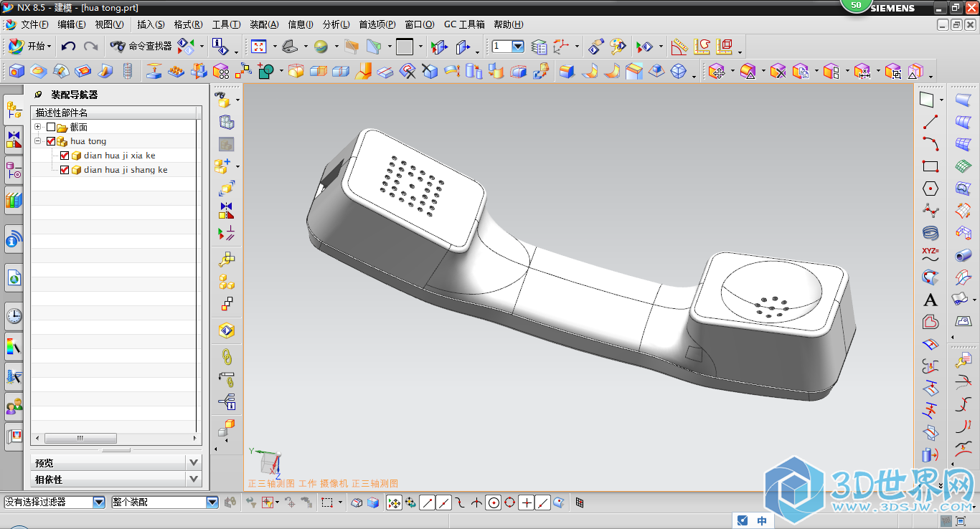Open the 开始 start dropdown
This screenshot has height=529, width=980.
[29, 47]
